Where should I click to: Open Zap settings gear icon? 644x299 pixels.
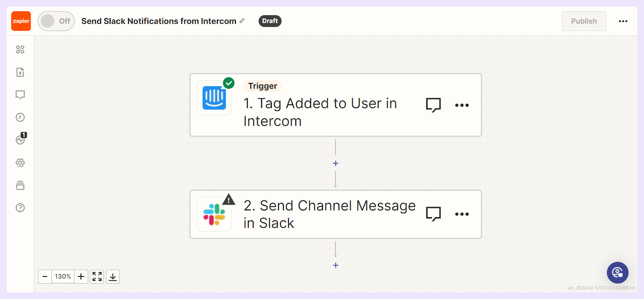coord(20,162)
